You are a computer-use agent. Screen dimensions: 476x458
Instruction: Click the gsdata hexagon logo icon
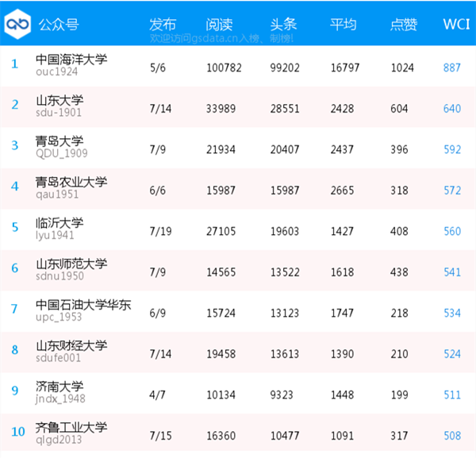click(17, 24)
